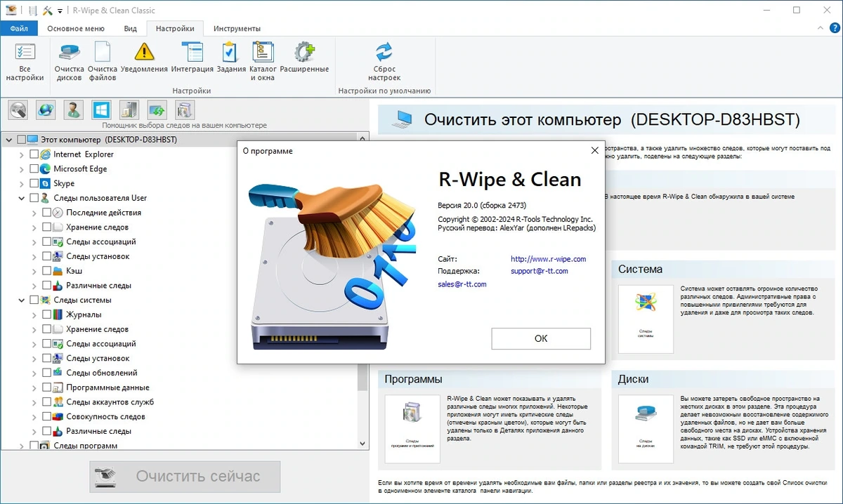Click scroll down arrow of tree panel

click(x=362, y=444)
